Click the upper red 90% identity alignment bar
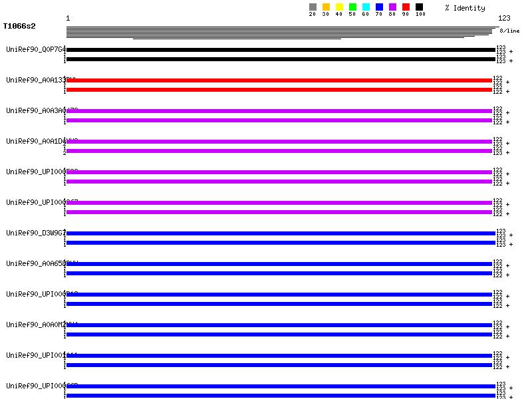 tap(279, 80)
